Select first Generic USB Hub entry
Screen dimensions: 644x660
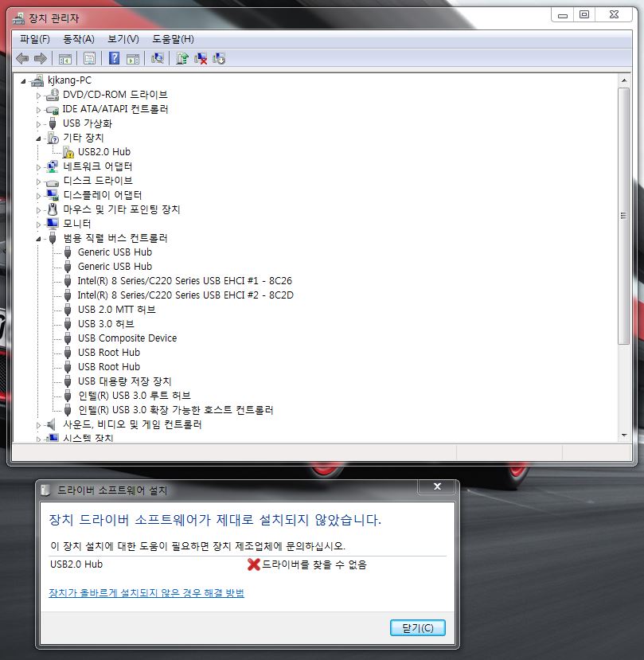point(115,252)
